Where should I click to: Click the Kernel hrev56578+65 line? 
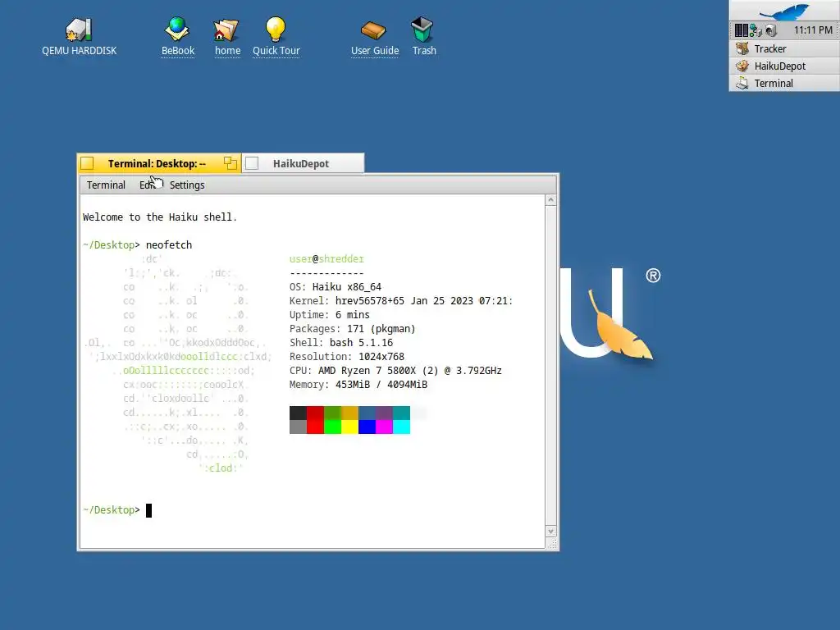click(400, 300)
